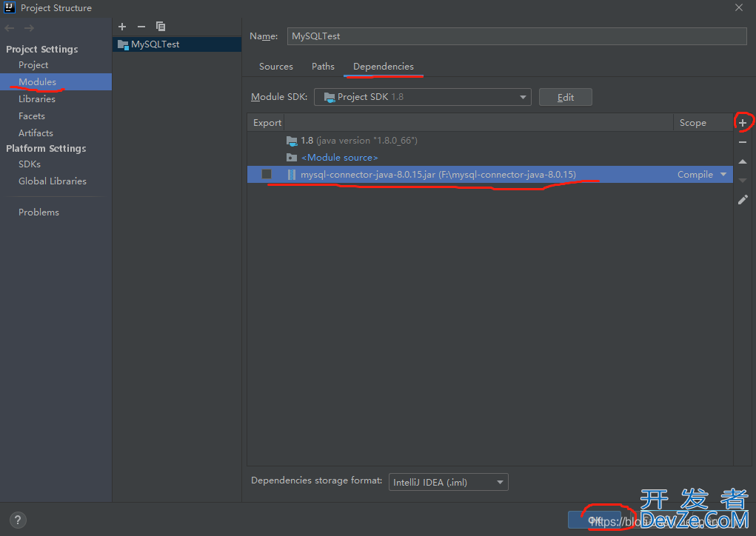Select the mysql-connector-java-8.0.15.jar row
This screenshot has width=756, height=536.
coord(490,175)
